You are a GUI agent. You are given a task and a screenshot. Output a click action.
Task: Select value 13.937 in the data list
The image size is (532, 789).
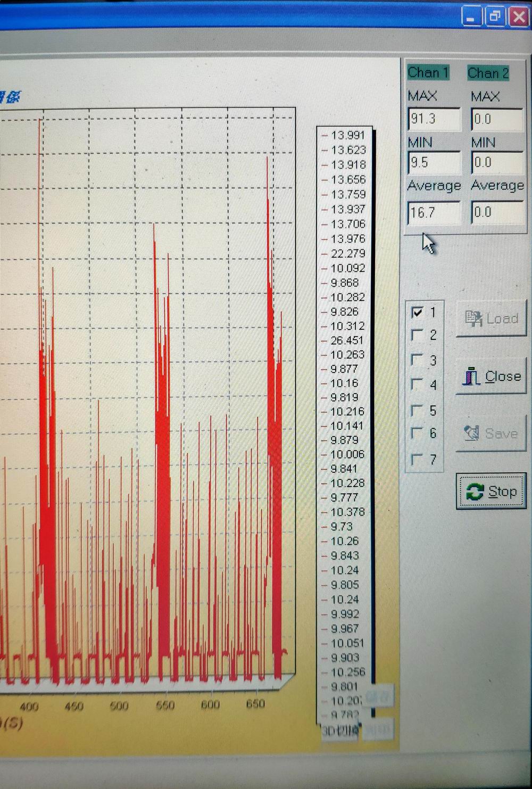348,210
